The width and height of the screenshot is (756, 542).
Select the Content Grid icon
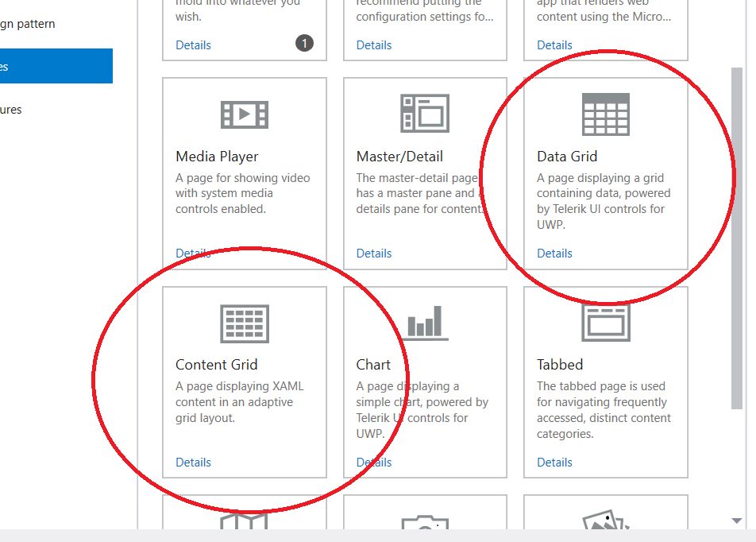[245, 323]
